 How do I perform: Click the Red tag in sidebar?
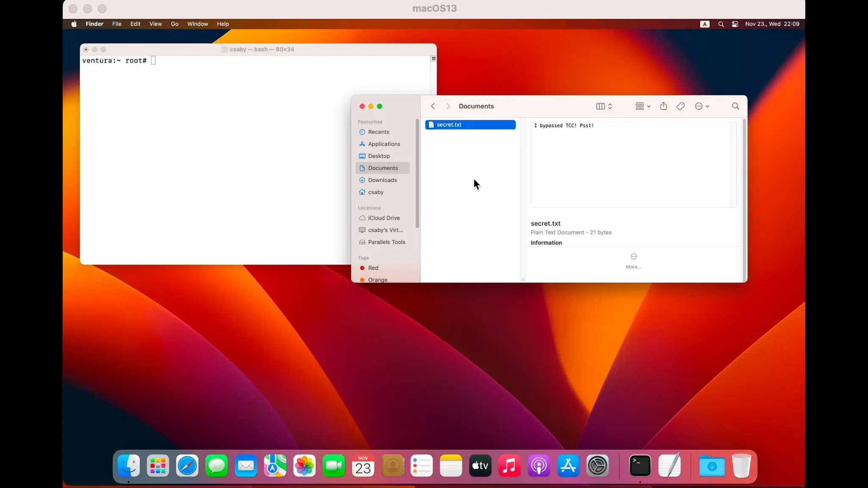tap(373, 268)
